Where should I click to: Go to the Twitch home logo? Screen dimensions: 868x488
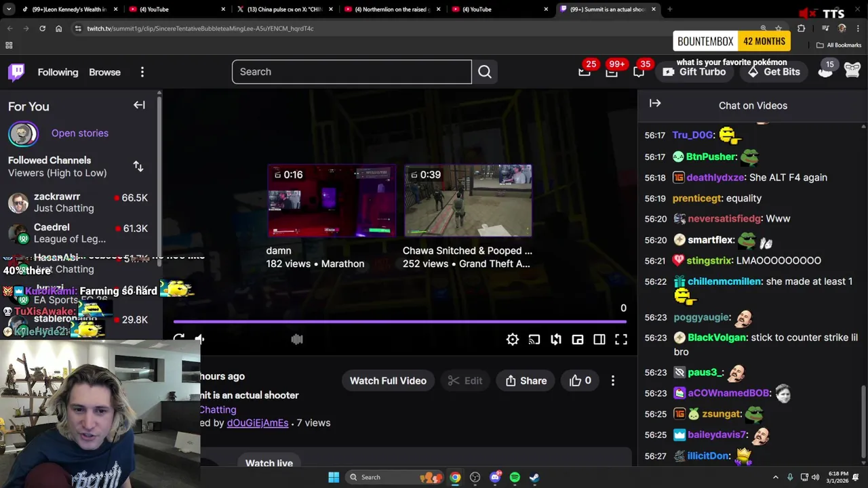16,72
